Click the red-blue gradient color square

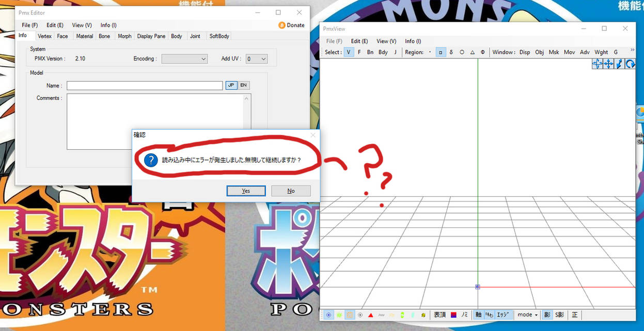453,315
